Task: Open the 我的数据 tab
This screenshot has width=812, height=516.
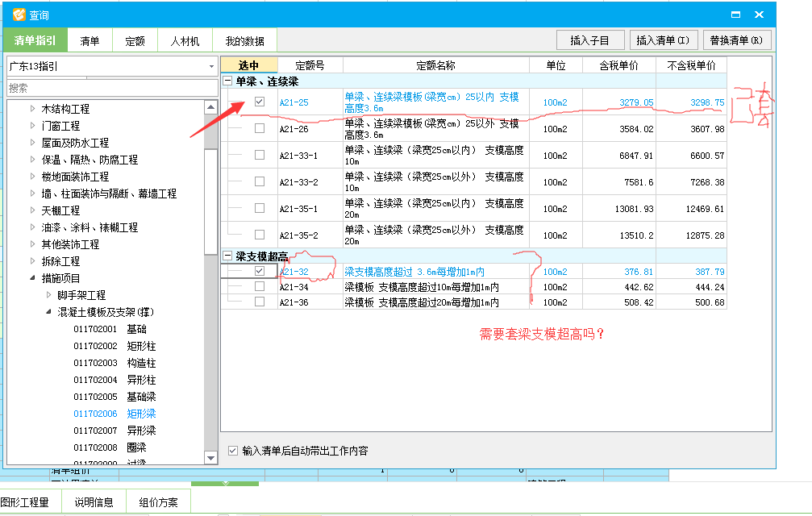Action: (245, 41)
